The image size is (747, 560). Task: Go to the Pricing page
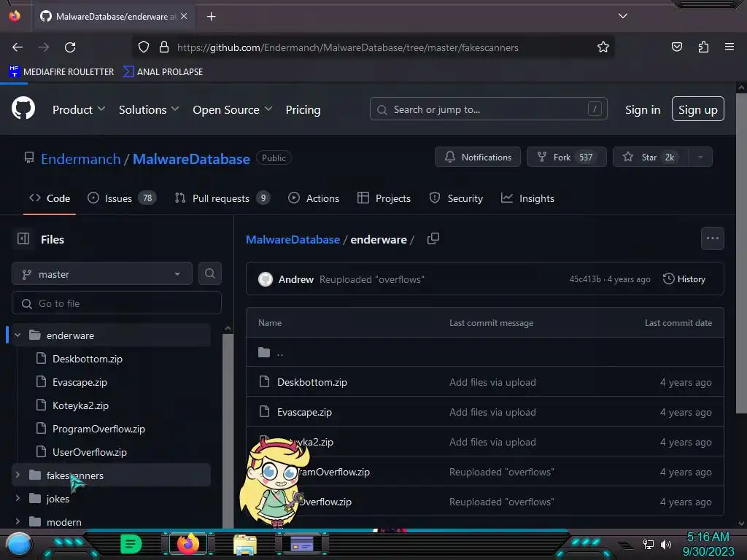click(303, 109)
